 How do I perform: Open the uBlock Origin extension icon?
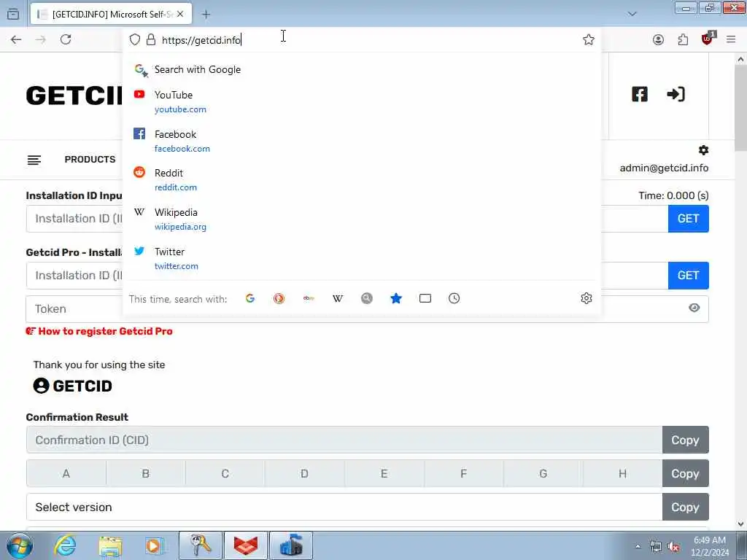[x=708, y=39]
